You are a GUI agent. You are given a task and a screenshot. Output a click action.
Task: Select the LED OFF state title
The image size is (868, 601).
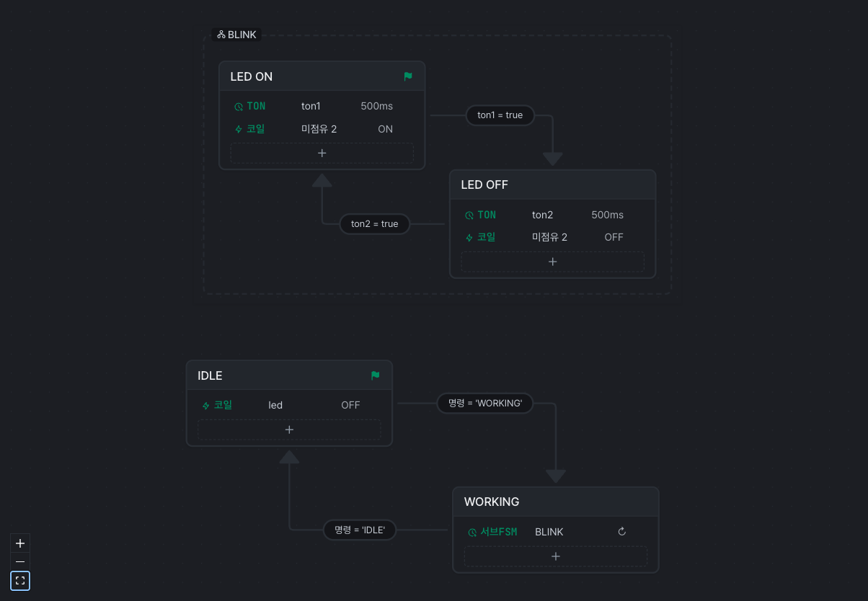click(484, 184)
